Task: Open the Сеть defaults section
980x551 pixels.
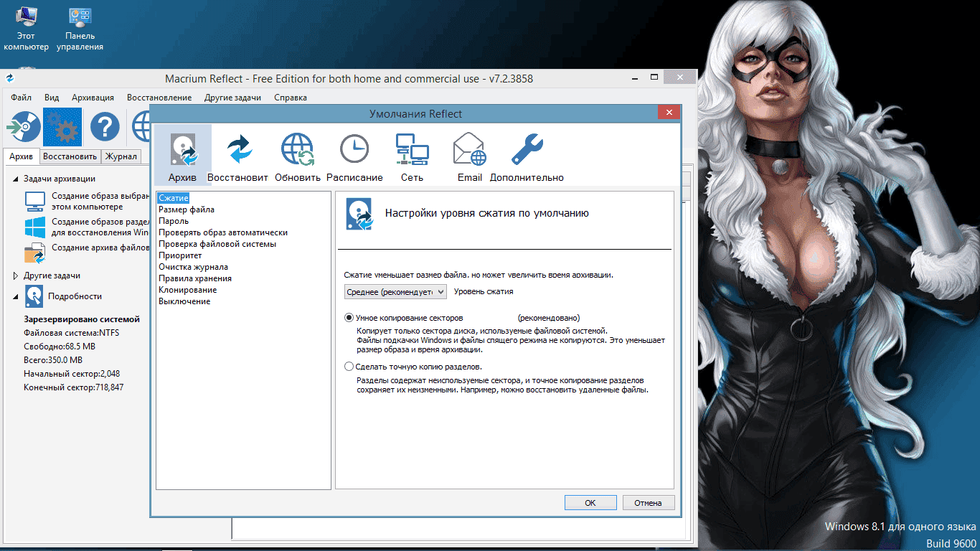Action: pos(412,156)
